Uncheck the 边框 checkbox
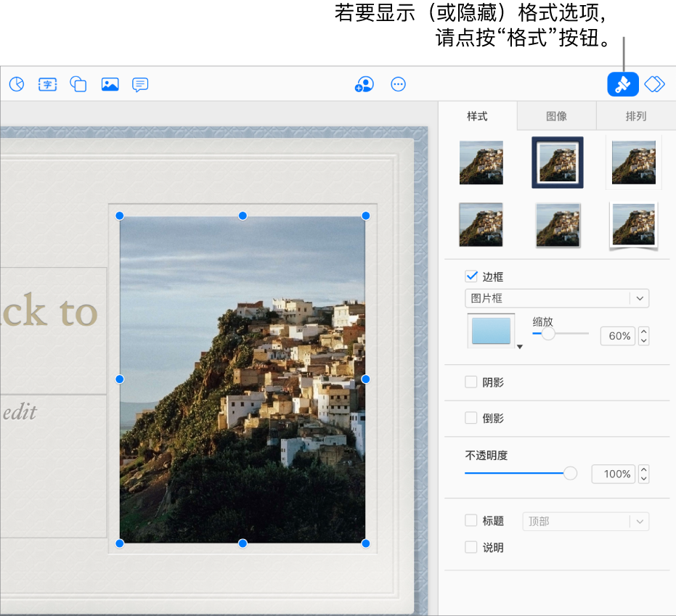This screenshot has height=616, width=676. point(471,276)
